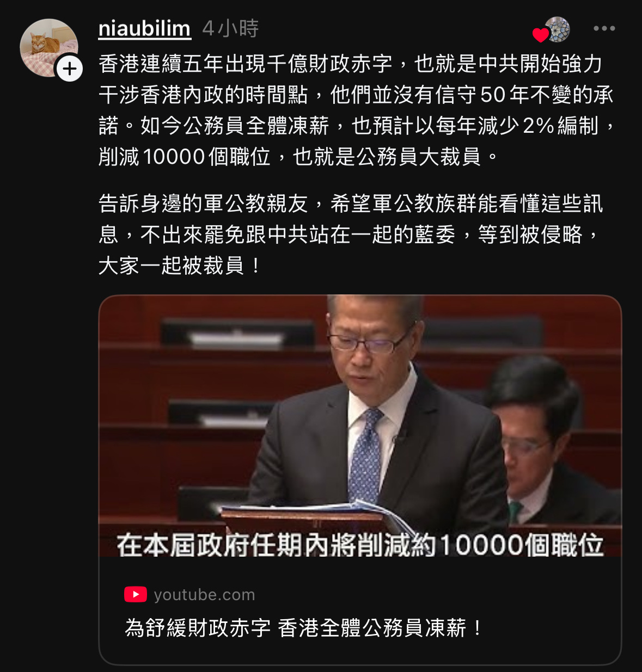Play the video preview of the speaker
The height and width of the screenshot is (672, 642).
point(360,426)
